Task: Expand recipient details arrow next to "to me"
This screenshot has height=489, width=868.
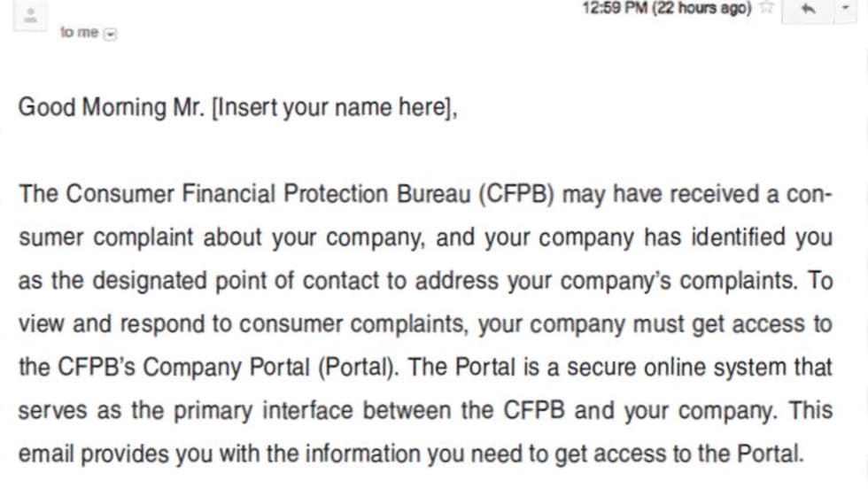Action: coord(111,34)
